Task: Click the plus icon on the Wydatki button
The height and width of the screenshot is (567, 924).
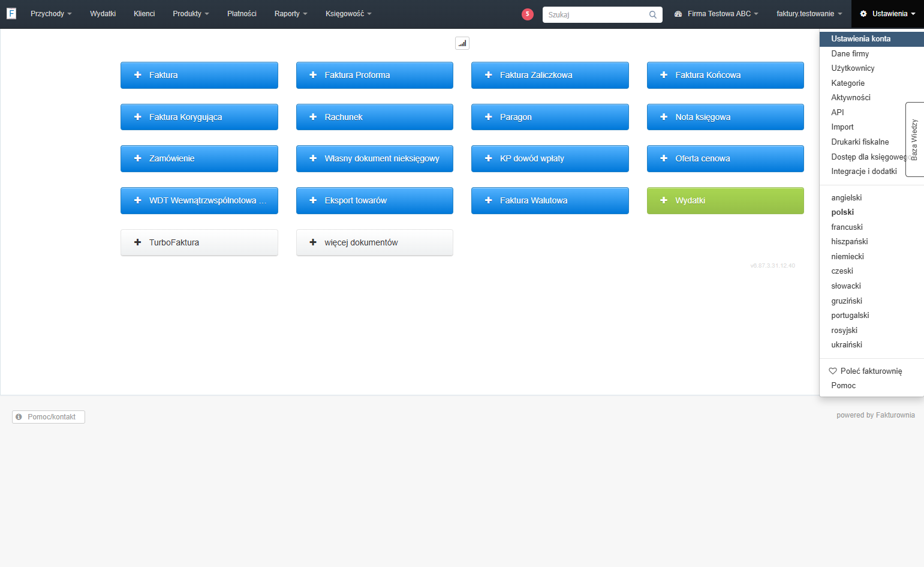Action: point(664,200)
